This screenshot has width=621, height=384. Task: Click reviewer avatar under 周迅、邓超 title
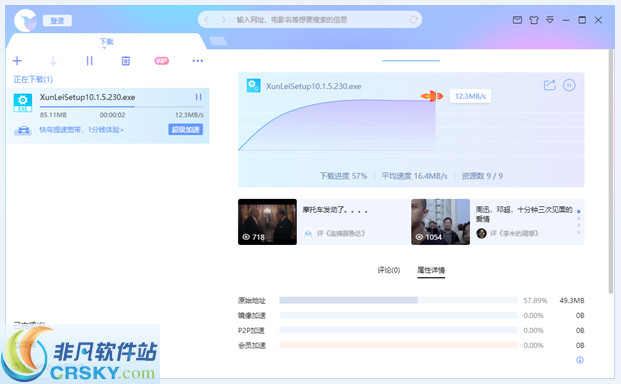coord(481,234)
